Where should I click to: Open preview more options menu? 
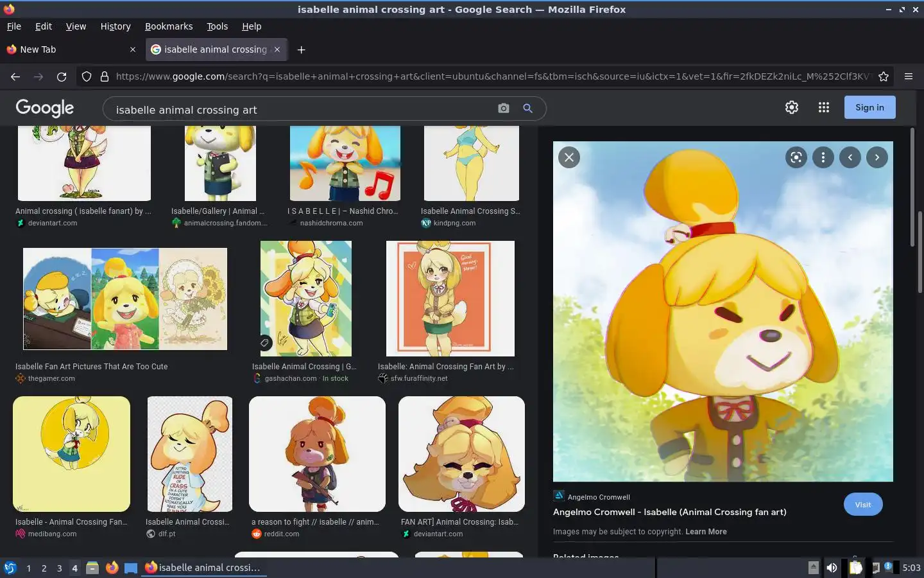(x=823, y=157)
